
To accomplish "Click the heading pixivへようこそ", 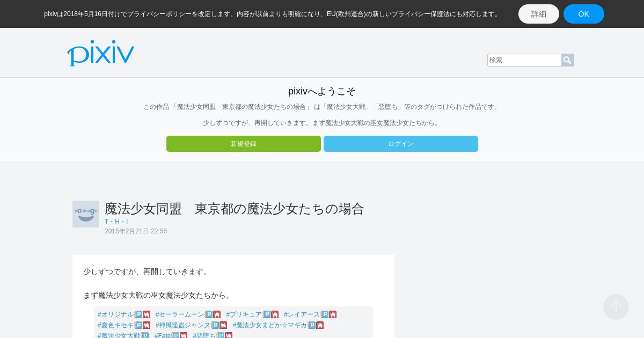I will [x=322, y=91].
